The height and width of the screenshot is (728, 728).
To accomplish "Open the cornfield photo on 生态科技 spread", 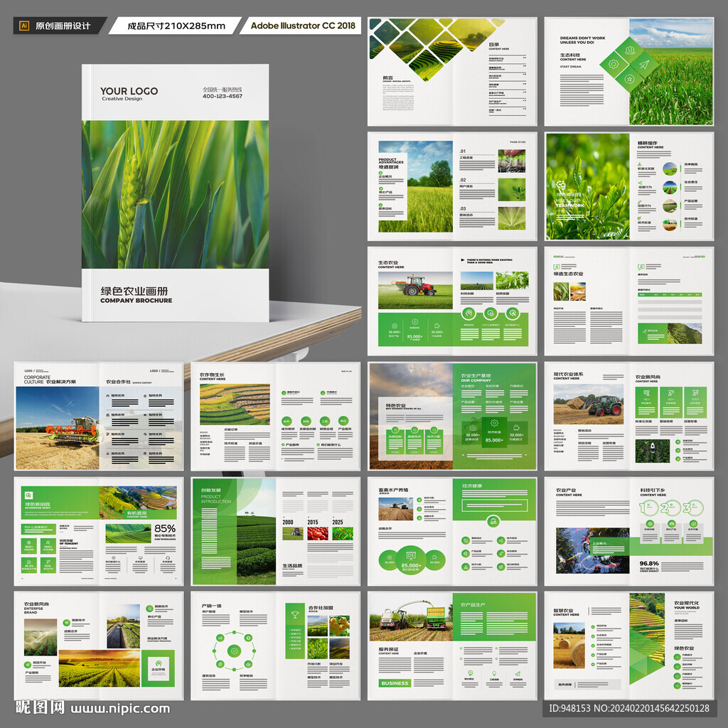I will click(x=671, y=72).
